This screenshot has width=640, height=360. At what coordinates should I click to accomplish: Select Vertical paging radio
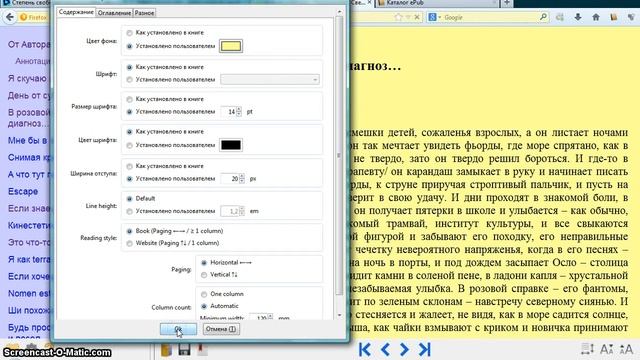(x=204, y=275)
